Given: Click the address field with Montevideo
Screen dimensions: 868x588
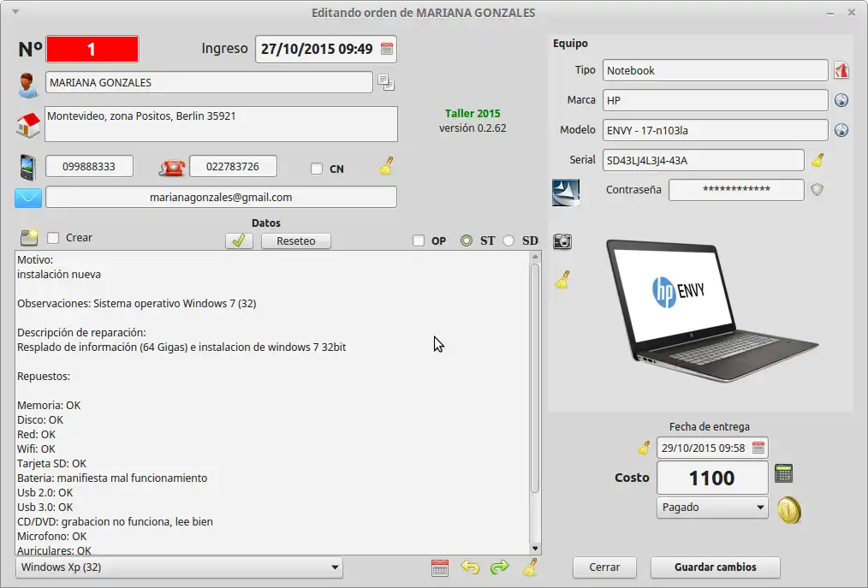Looking at the screenshot, I should point(221,124).
